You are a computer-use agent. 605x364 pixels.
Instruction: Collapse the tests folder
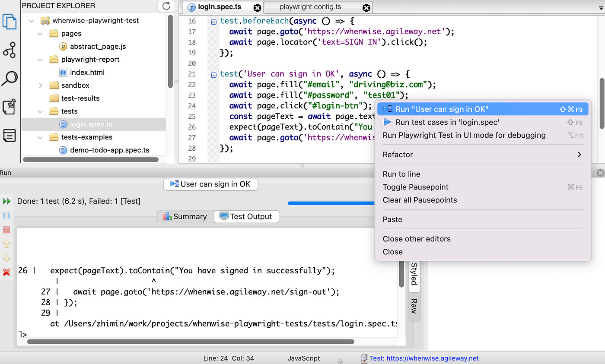40,111
